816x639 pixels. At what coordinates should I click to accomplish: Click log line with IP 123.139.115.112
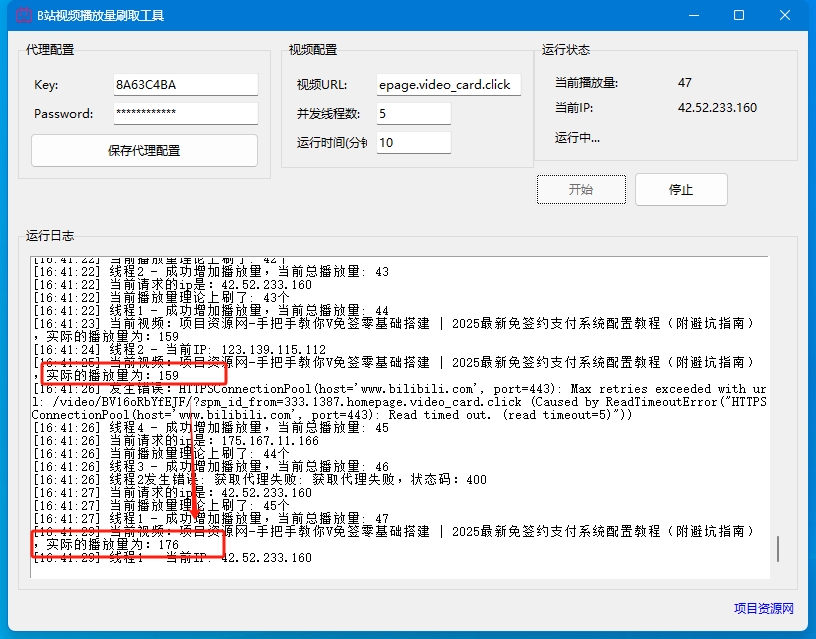coord(180,350)
